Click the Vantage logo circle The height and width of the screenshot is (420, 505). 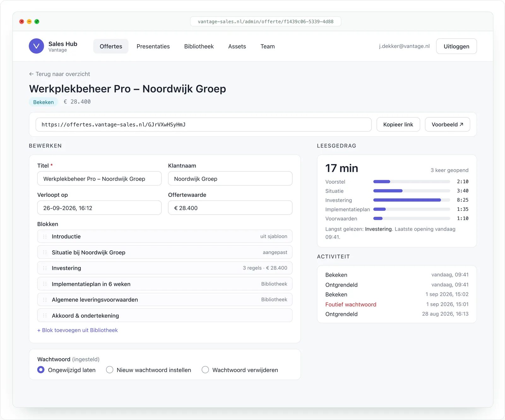(36, 46)
